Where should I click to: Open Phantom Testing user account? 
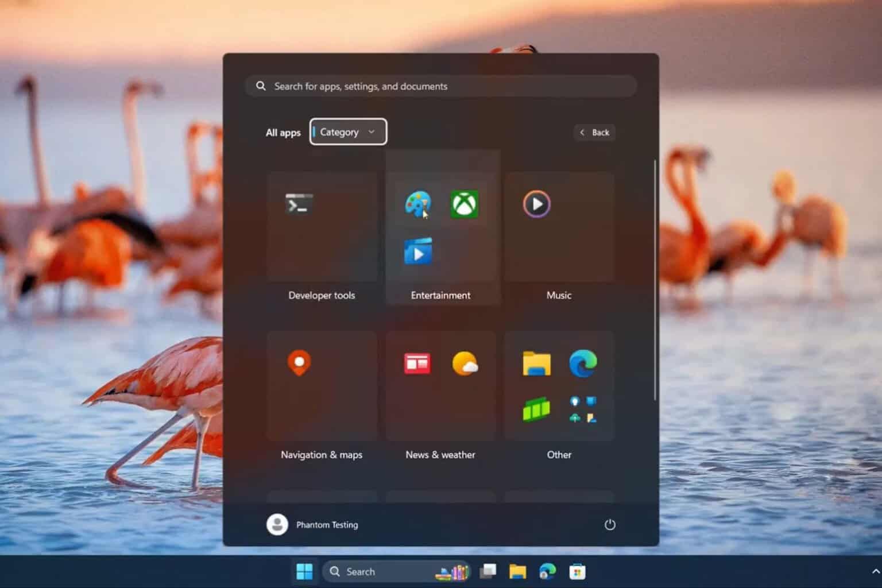(312, 524)
